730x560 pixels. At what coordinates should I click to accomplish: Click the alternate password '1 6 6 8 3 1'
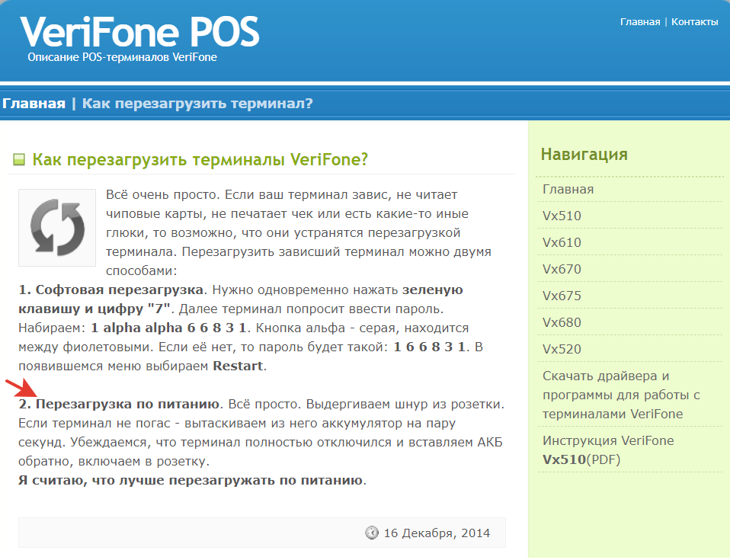click(429, 347)
